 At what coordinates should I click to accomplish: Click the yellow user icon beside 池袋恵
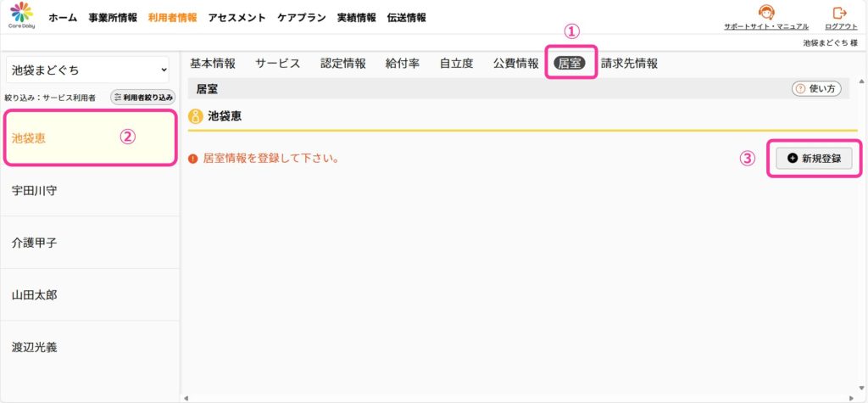[196, 116]
